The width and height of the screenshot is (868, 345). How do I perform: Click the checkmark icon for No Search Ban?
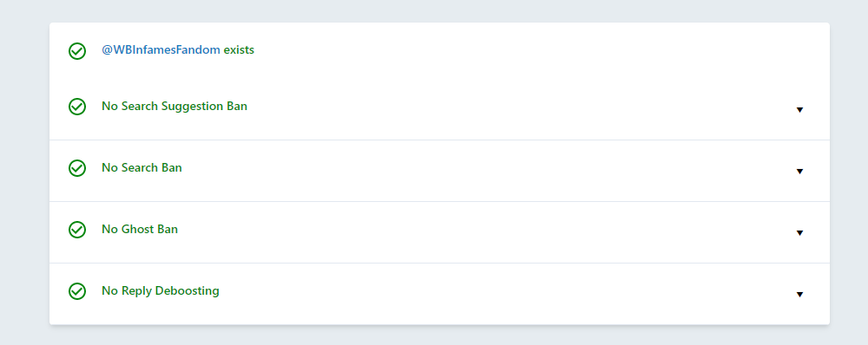77,168
